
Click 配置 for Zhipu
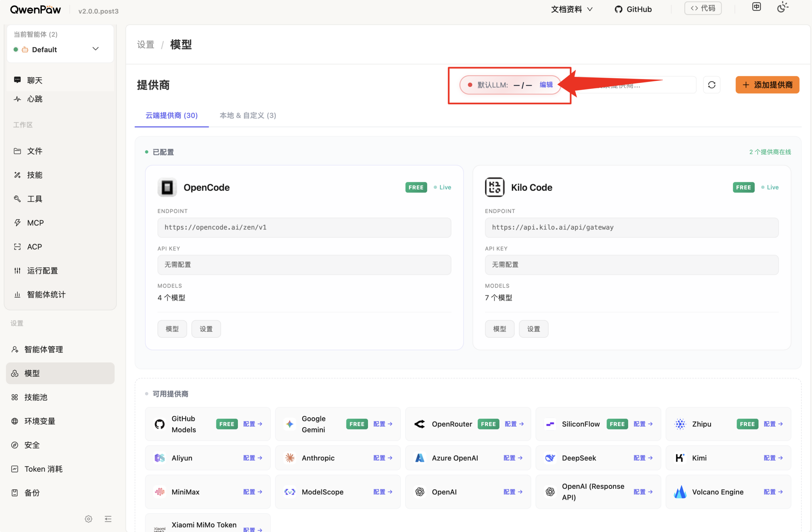pos(773,424)
